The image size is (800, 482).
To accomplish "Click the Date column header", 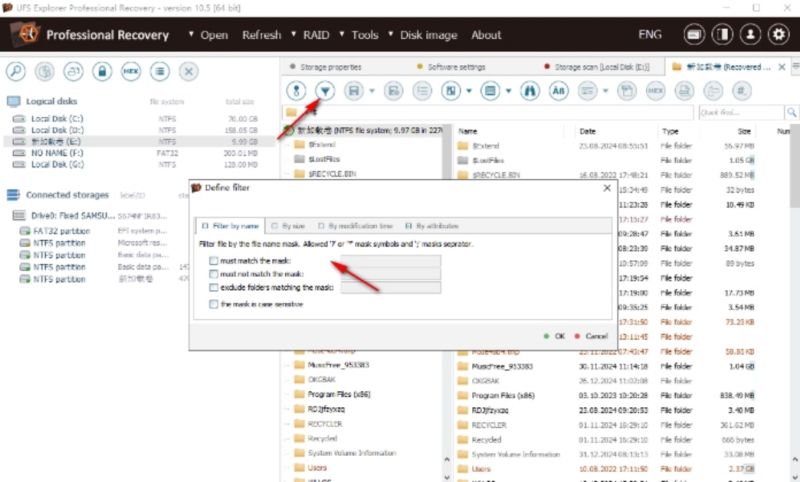I will coord(587,131).
